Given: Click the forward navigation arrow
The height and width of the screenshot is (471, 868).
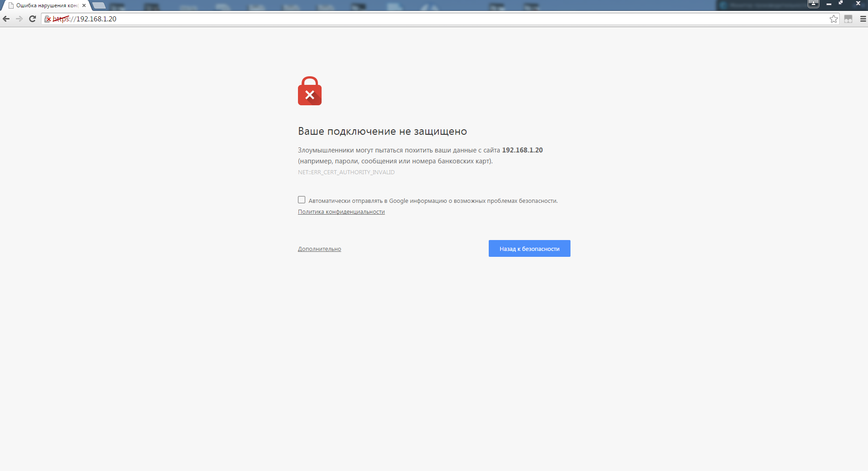Looking at the screenshot, I should point(19,19).
